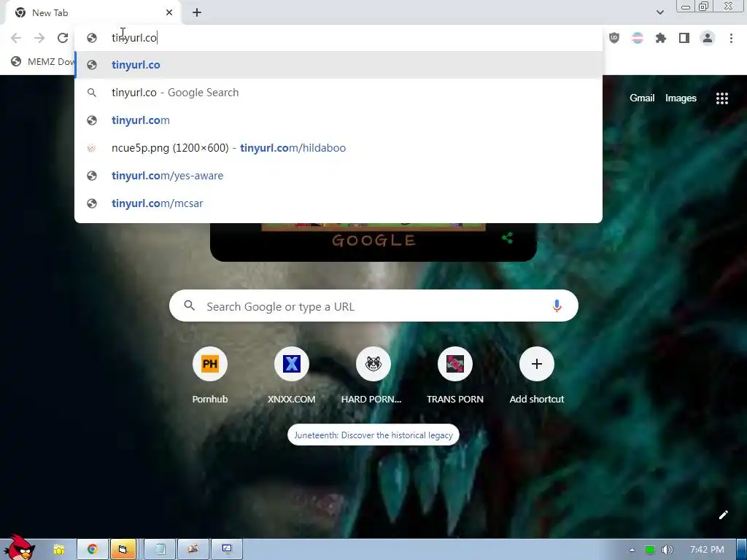Click the yellow folder taskbar icon
The height and width of the screenshot is (560, 747).
coord(59,550)
